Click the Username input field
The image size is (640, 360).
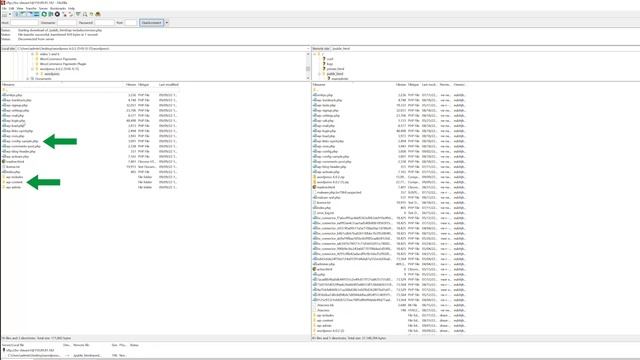(67, 23)
